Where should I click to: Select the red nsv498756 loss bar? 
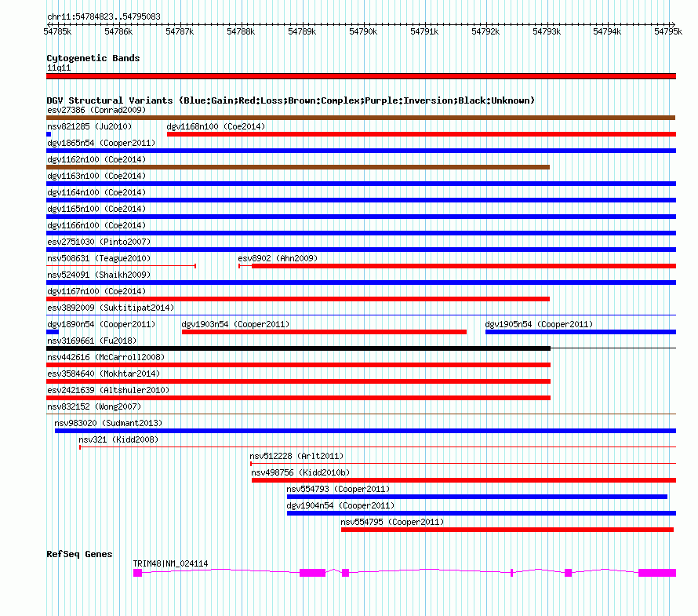click(x=464, y=480)
